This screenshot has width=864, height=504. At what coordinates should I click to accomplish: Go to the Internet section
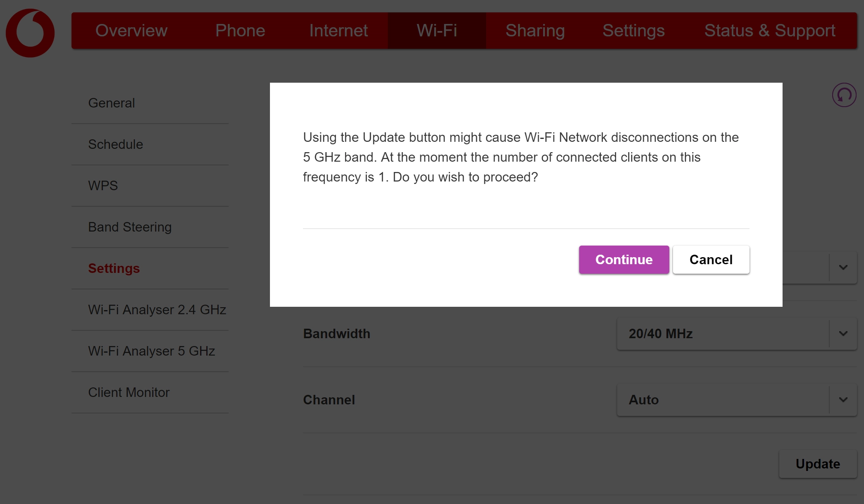tap(339, 30)
